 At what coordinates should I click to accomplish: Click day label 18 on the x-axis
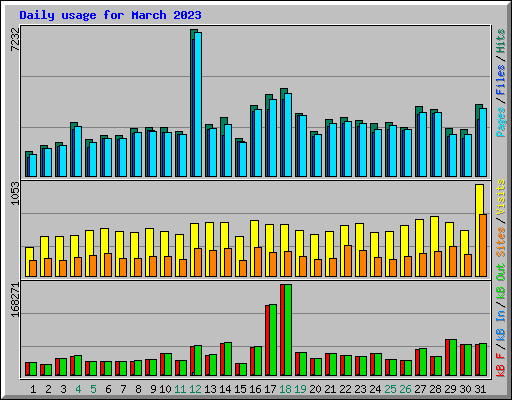pyautogui.click(x=285, y=389)
